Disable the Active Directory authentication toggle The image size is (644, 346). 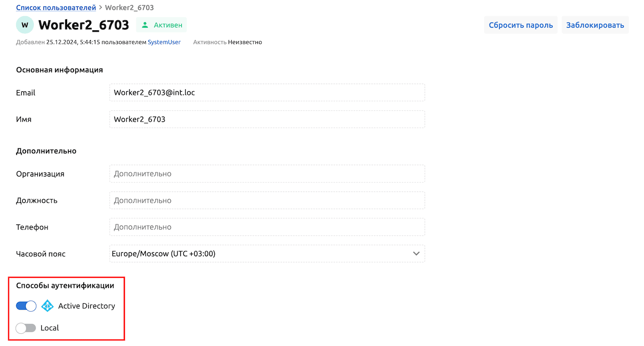click(x=26, y=306)
